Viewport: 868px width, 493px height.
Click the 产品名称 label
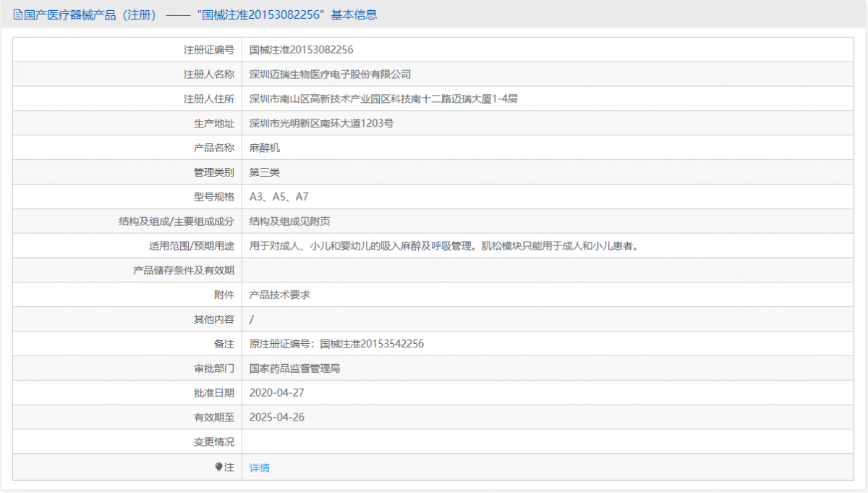pyautogui.click(x=214, y=148)
